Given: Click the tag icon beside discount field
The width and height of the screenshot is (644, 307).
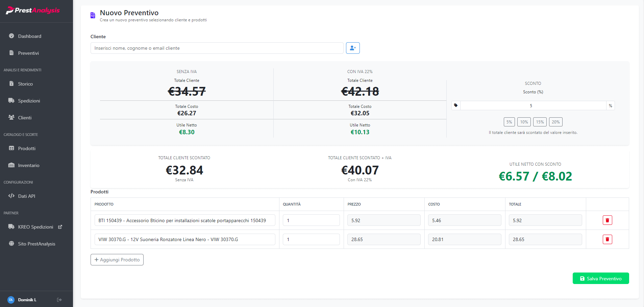Looking at the screenshot, I should coord(456,105).
